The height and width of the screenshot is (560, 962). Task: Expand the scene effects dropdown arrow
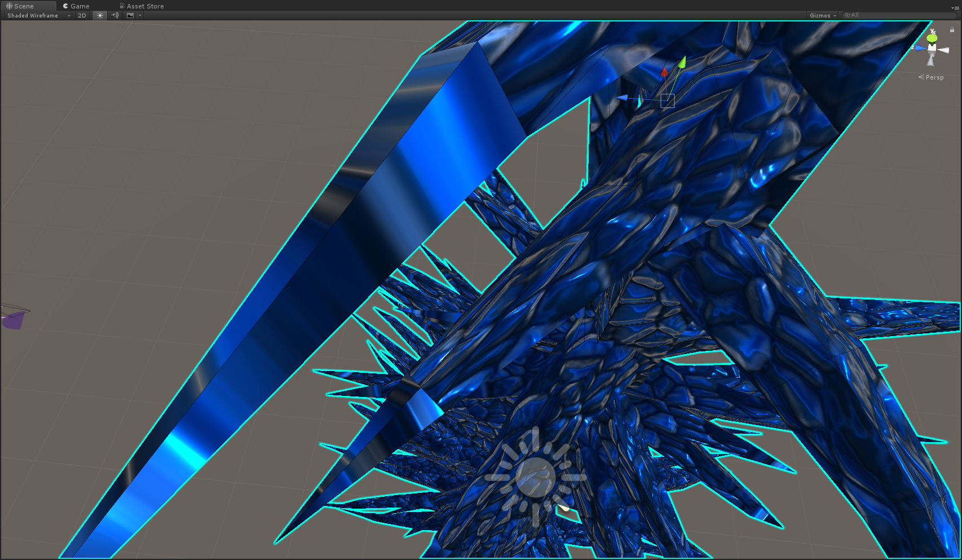pyautogui.click(x=140, y=16)
